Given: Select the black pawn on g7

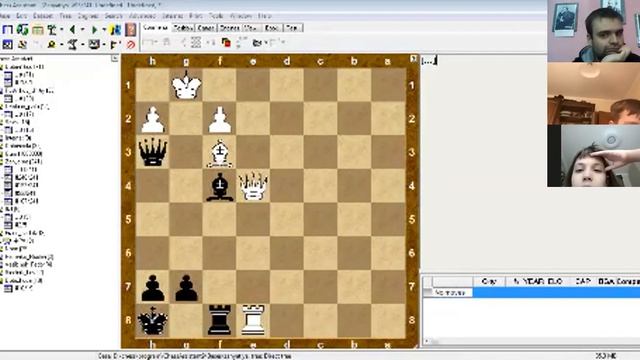Looking at the screenshot, I should tap(186, 288).
